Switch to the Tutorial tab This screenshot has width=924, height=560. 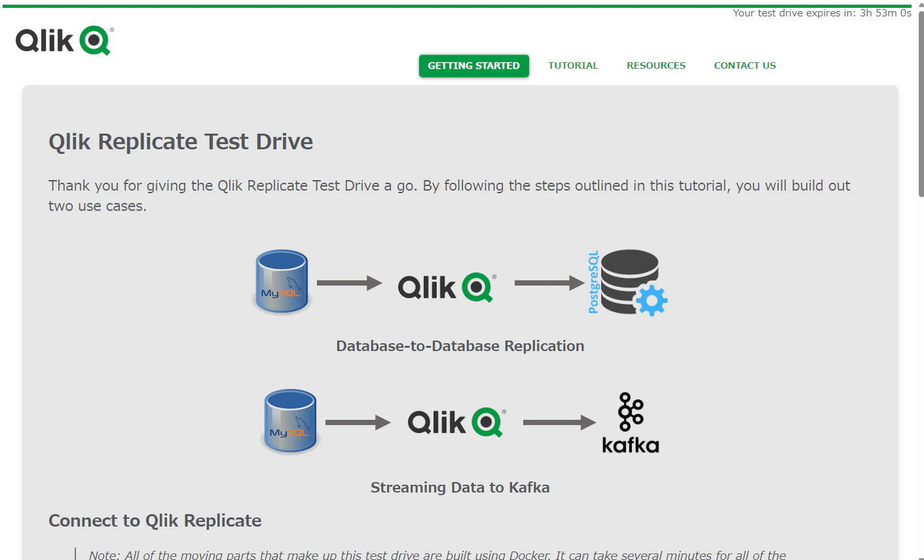click(573, 65)
